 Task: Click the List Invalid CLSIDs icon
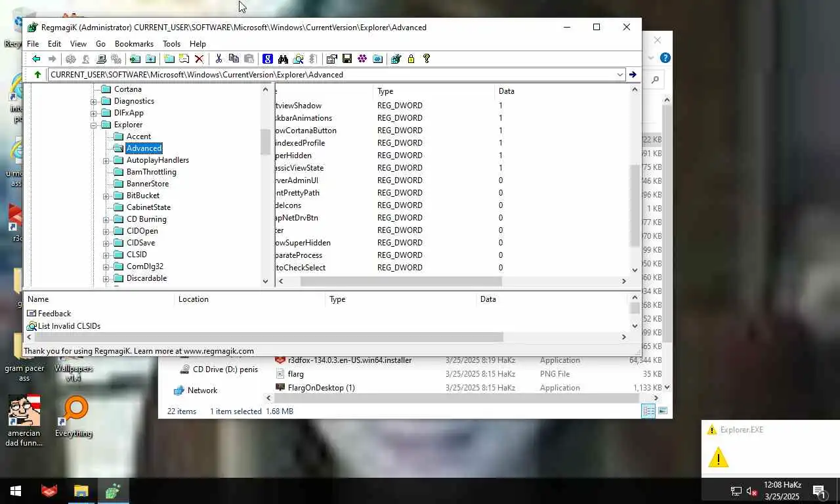[x=31, y=326]
